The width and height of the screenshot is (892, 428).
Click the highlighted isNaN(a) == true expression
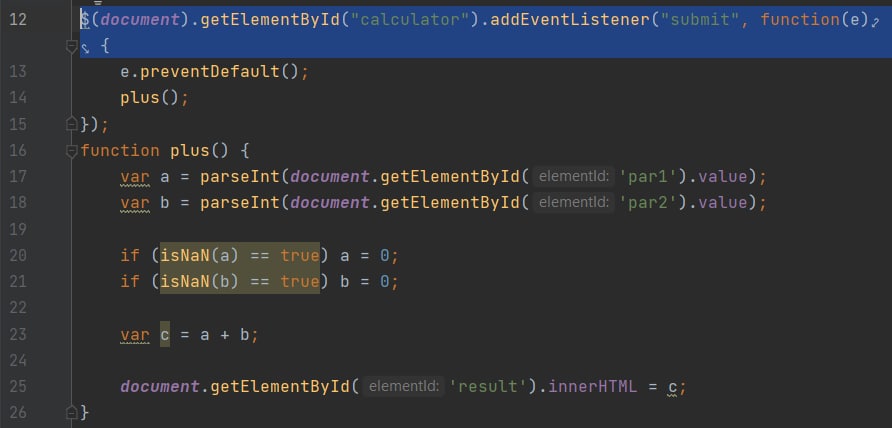pyautogui.click(x=239, y=256)
